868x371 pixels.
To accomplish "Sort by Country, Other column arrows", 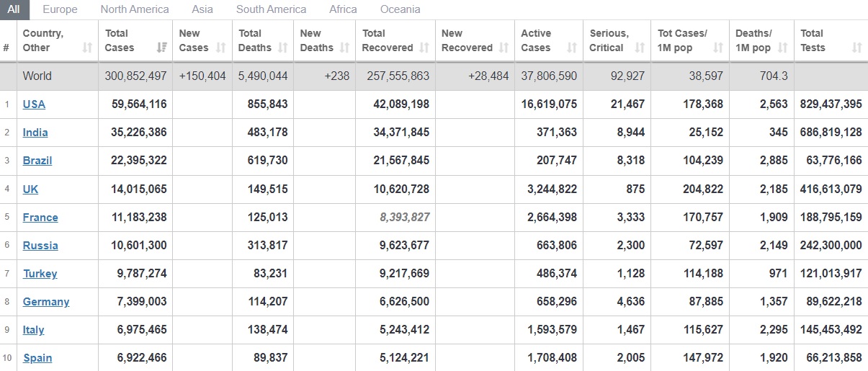I will 87,48.
